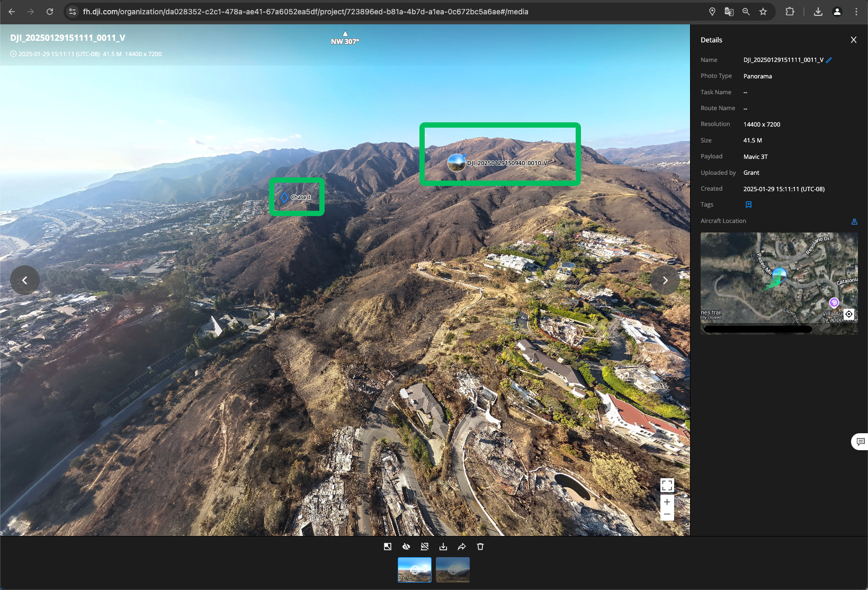Open the chat comment bubble at right edge
Image resolution: width=868 pixels, height=590 pixels.
(861, 442)
